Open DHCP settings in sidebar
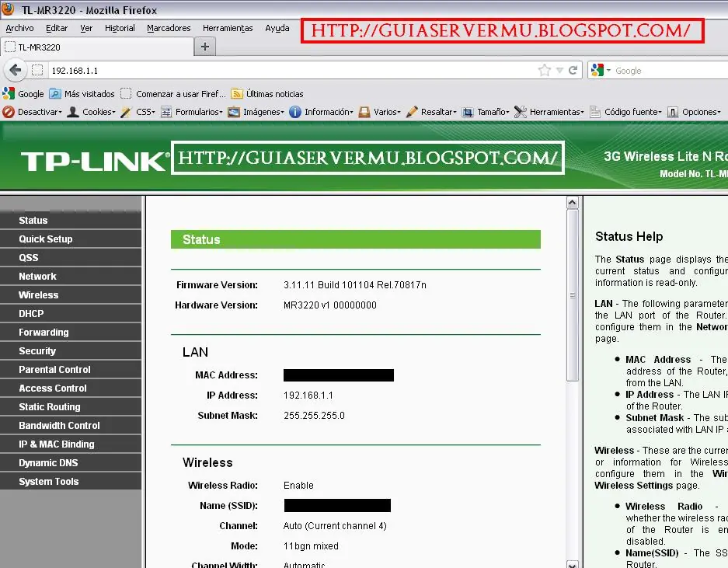 pos(71,313)
